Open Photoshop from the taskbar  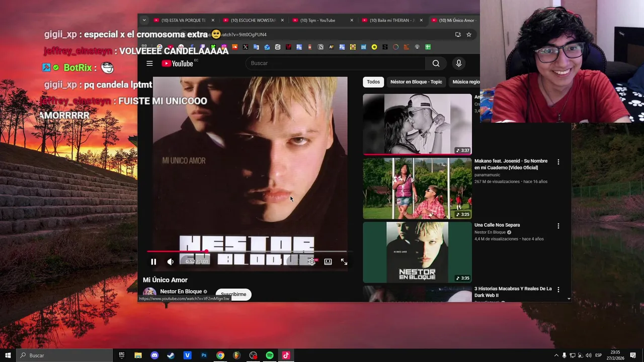click(204, 355)
